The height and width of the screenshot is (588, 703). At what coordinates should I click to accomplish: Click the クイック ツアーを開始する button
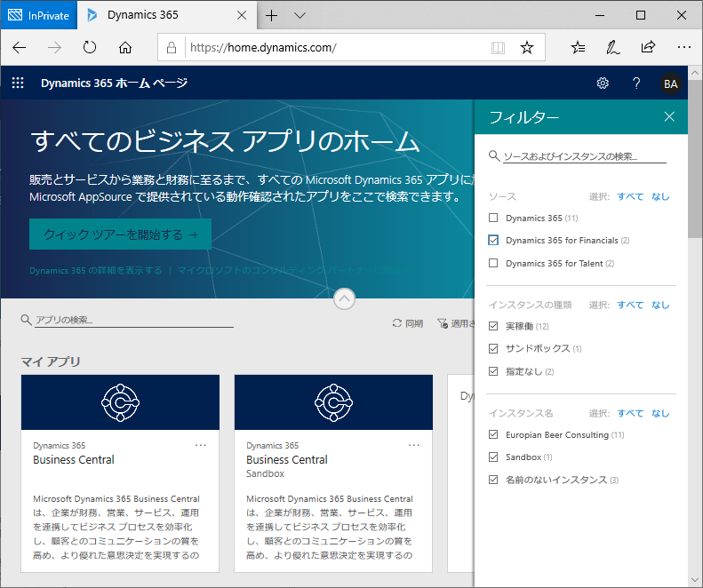coord(120,234)
